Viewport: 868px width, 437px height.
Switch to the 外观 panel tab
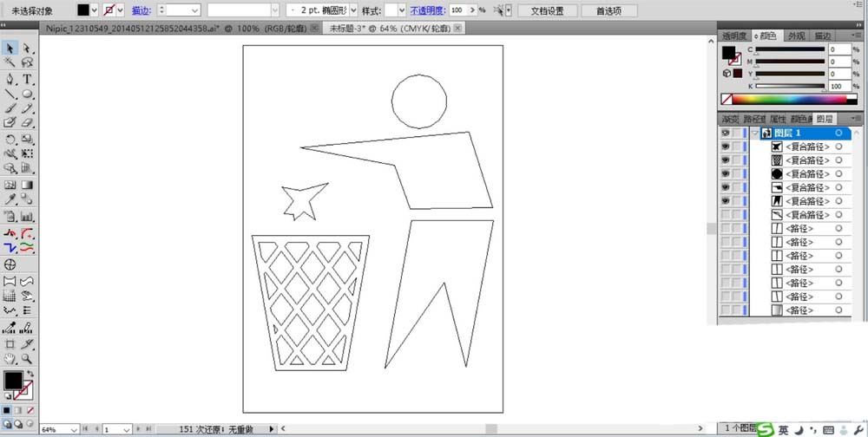pos(796,36)
